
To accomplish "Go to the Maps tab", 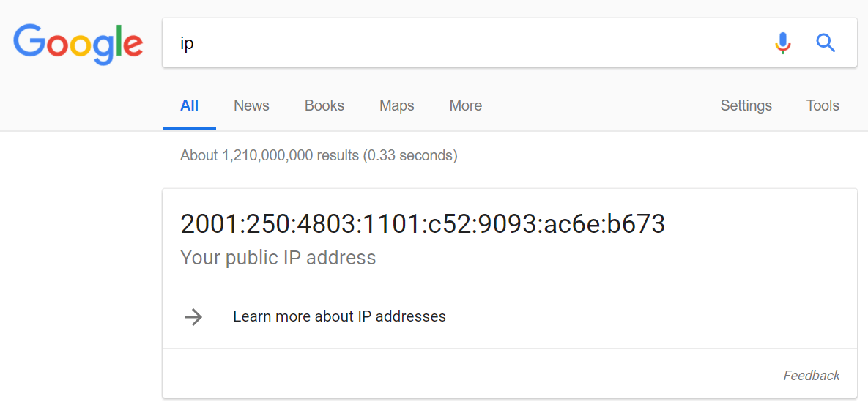I will click(397, 105).
